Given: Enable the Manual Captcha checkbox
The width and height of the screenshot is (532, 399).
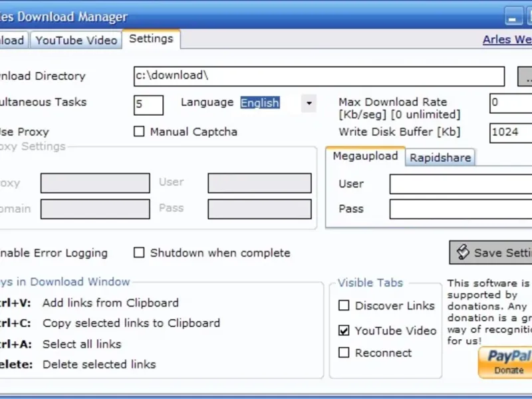Looking at the screenshot, I should click(x=139, y=131).
